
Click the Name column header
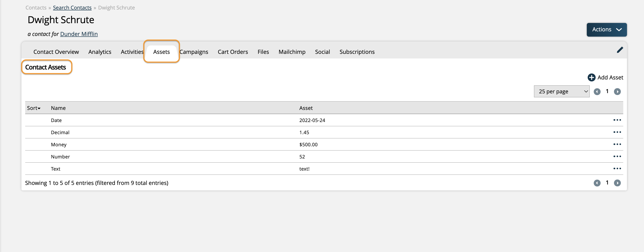tap(58, 108)
